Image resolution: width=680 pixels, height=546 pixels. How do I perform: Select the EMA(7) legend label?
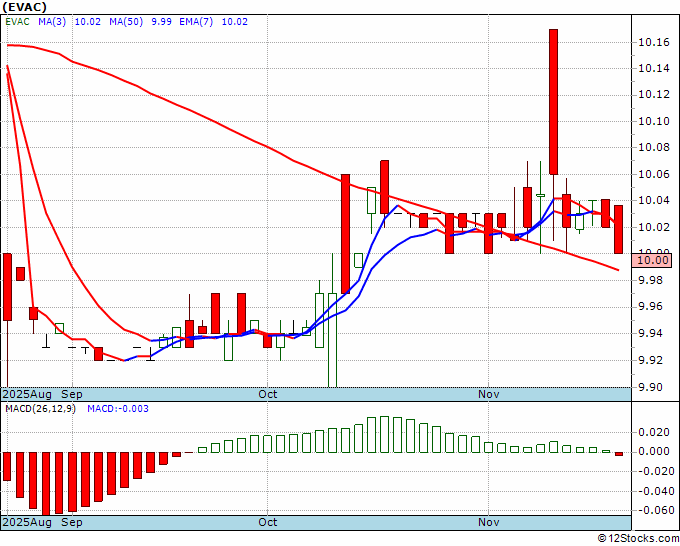[196, 22]
